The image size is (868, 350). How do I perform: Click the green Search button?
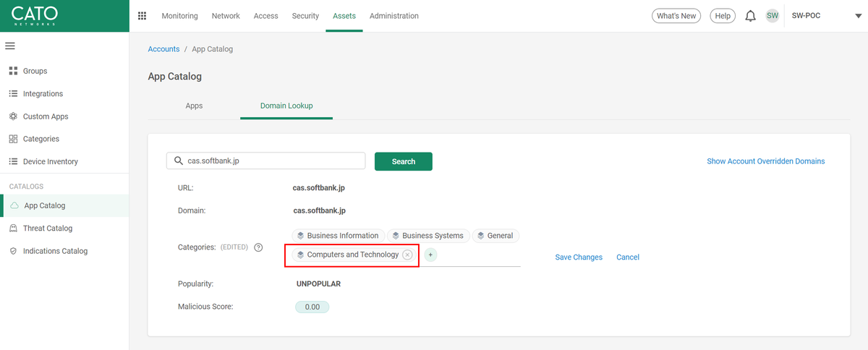point(404,161)
